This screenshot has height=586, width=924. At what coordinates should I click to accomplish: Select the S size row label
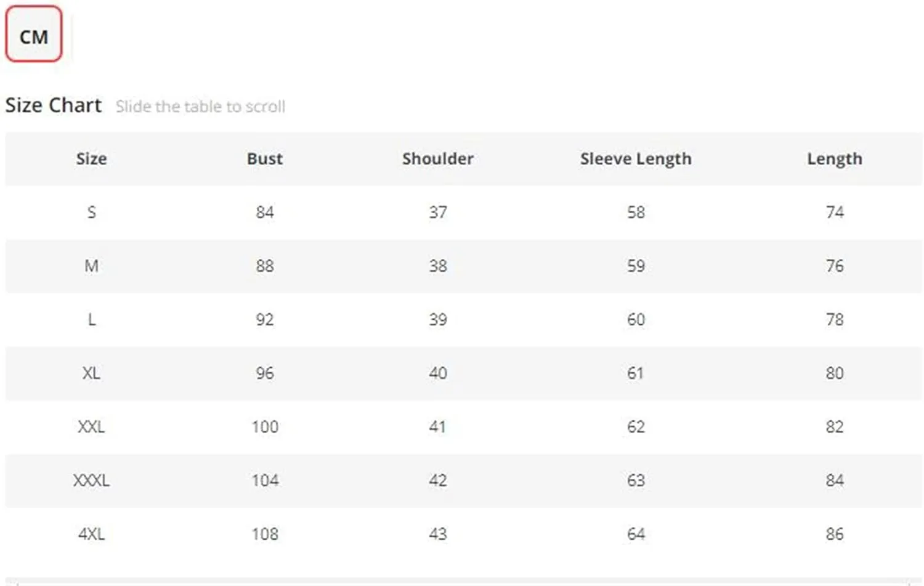pos(92,212)
